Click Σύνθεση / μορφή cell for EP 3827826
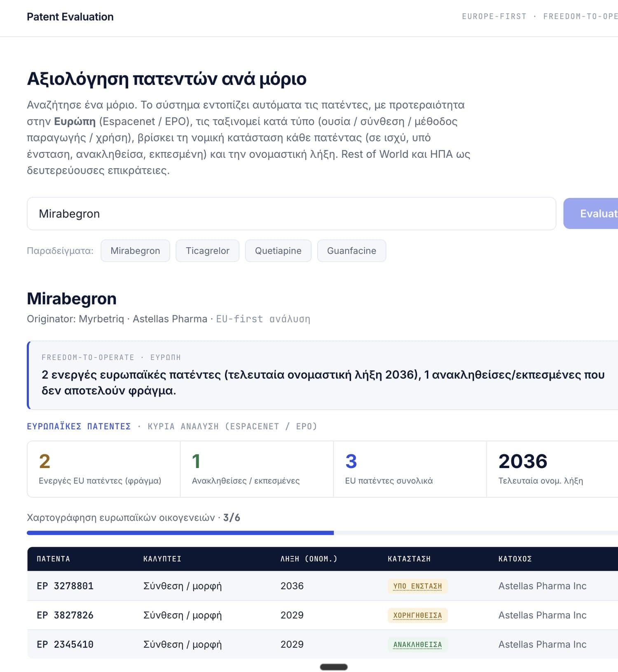 [x=183, y=615]
